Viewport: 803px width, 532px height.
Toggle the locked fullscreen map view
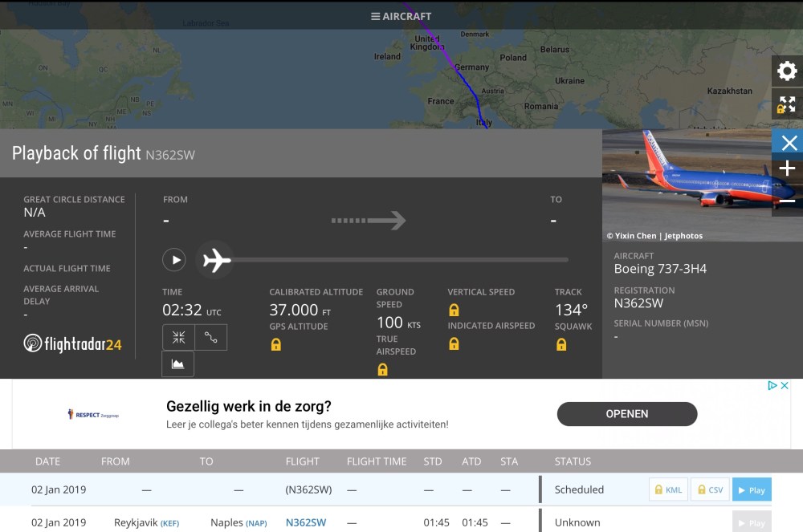787,104
